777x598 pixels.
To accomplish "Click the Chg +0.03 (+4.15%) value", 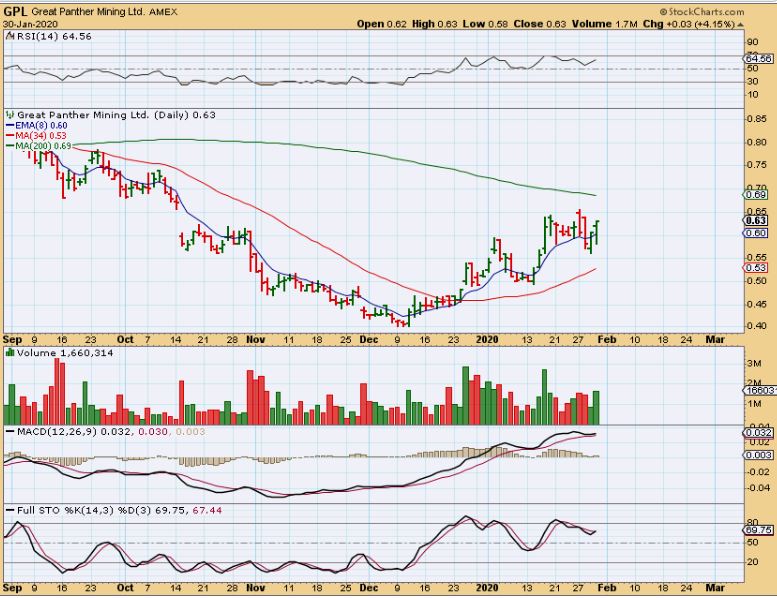I will click(x=689, y=24).
